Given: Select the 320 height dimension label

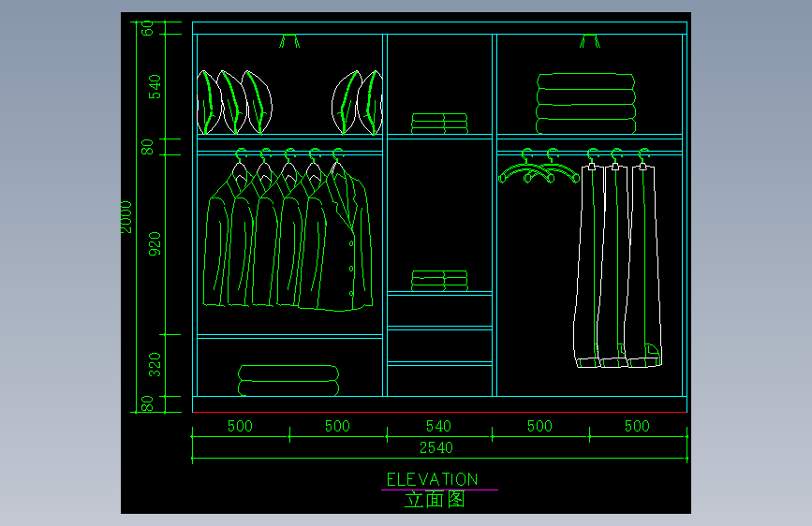Looking at the screenshot, I should [155, 364].
